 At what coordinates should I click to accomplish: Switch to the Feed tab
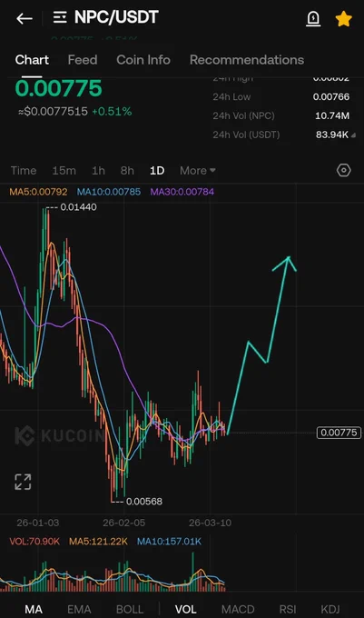83,60
